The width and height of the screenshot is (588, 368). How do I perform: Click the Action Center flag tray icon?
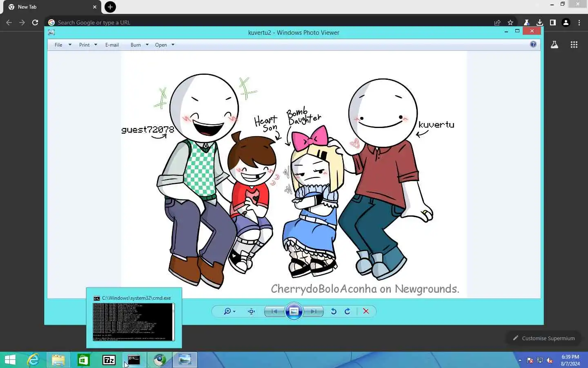coord(530,360)
